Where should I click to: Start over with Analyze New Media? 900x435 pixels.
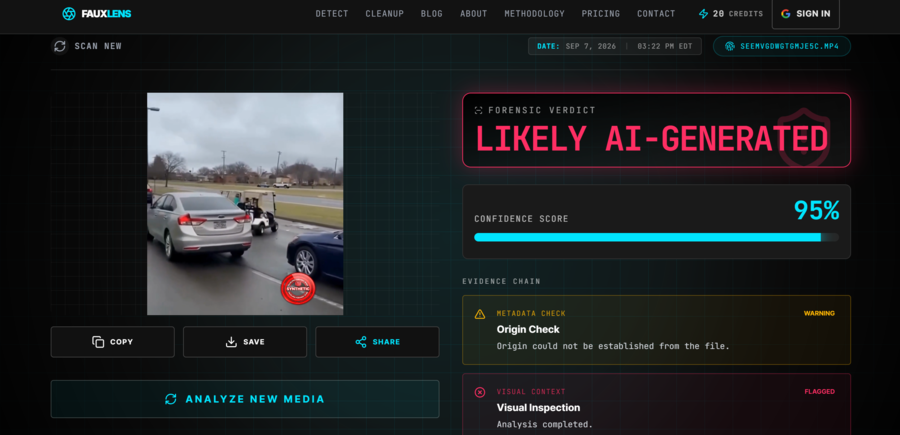click(x=245, y=399)
